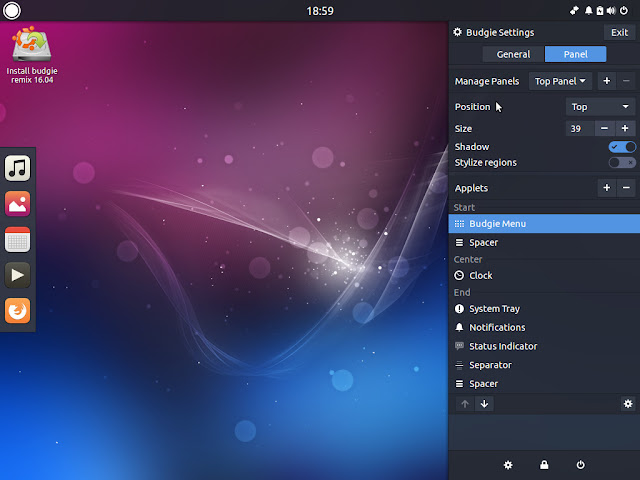Image resolution: width=640 pixels, height=480 pixels.
Task: Open Firefox from the dock
Action: click(18, 311)
